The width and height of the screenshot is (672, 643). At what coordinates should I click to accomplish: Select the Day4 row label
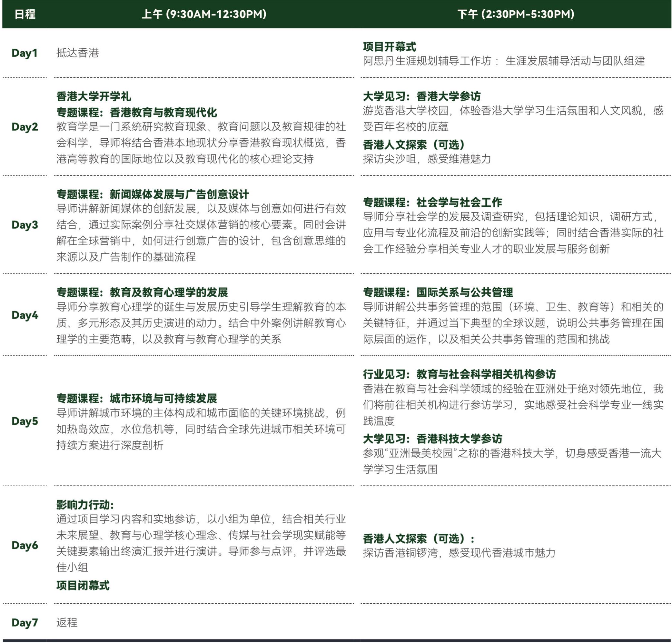25,315
